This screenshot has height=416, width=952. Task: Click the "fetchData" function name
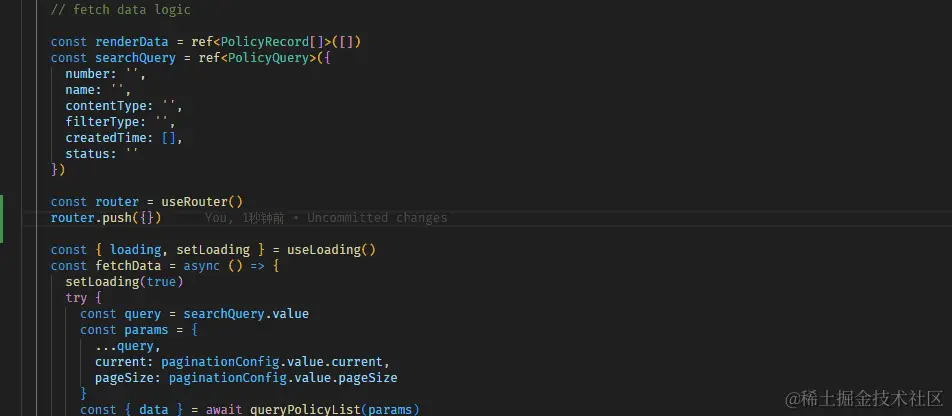128,265
